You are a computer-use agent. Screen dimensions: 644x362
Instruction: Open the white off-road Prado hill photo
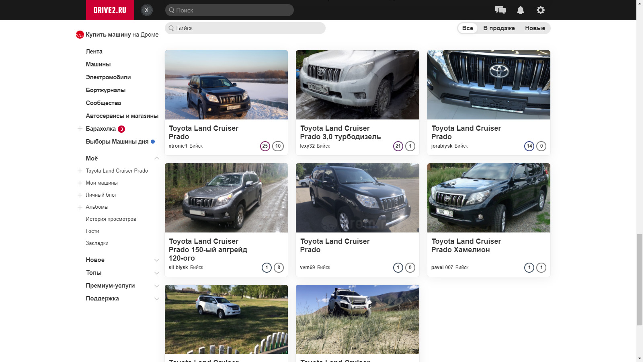(x=357, y=319)
